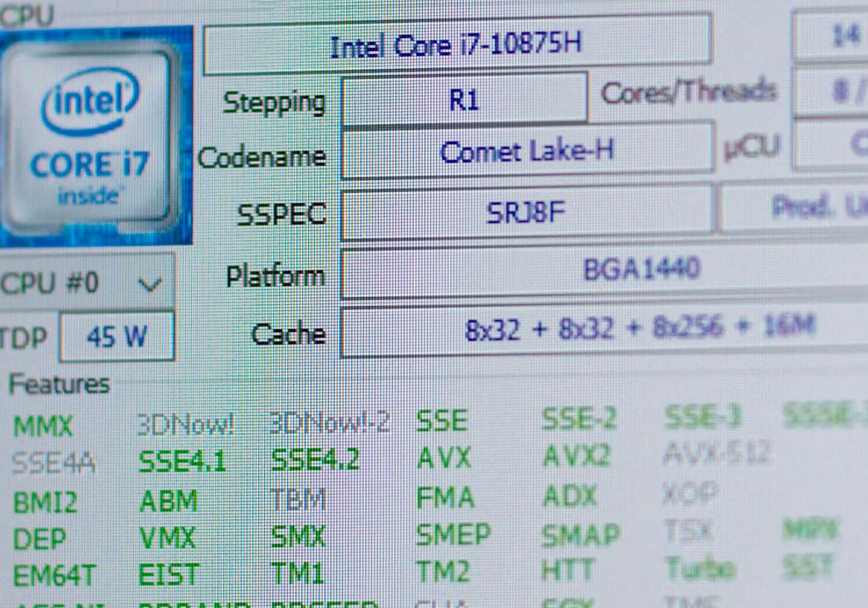
Task: Click the greyed XOP feature flag
Action: 690,494
